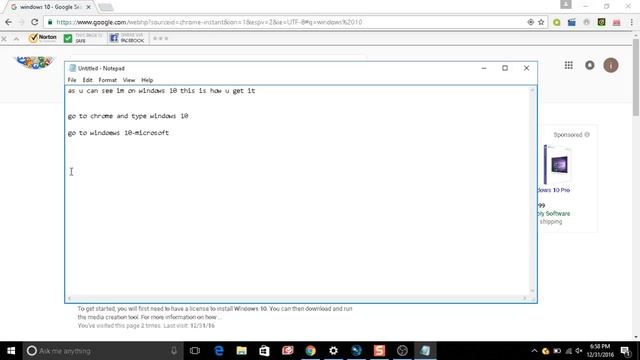The image size is (640, 360).
Task: Click the Cortana microphone icon
Action: coord(174,351)
